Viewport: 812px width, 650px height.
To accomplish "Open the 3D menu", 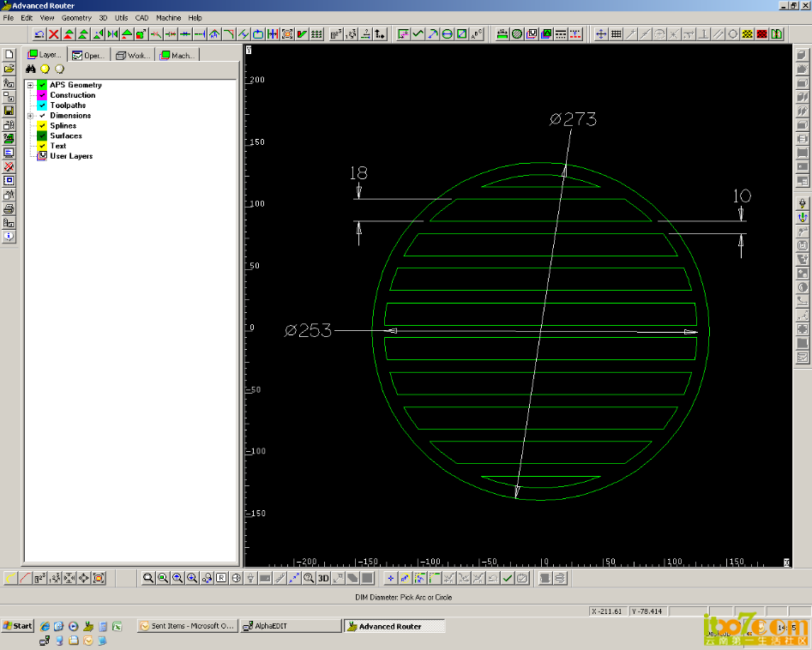I will [x=103, y=18].
